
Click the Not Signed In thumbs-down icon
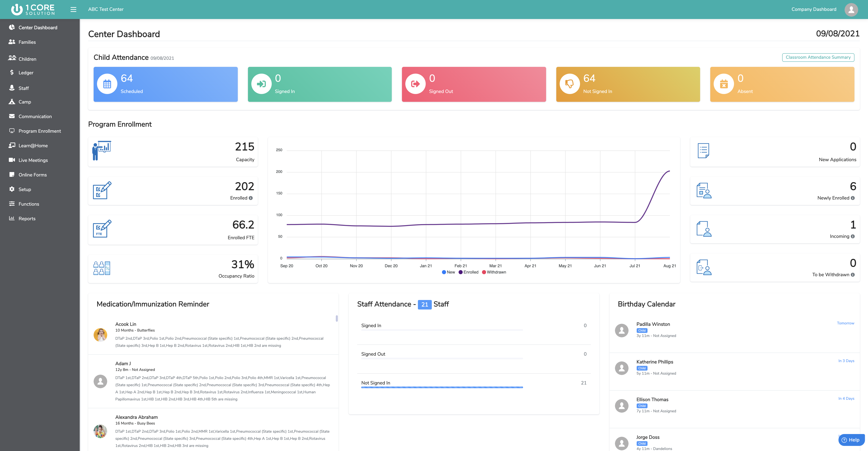pyautogui.click(x=570, y=84)
